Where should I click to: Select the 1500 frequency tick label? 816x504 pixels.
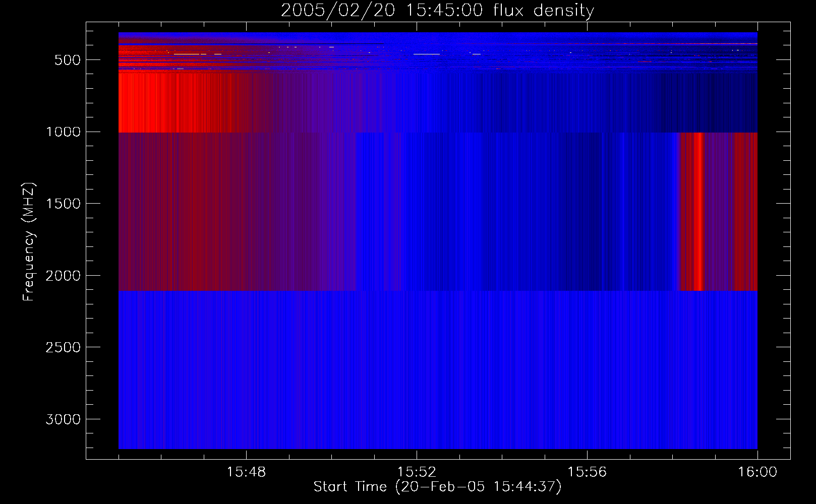pos(63,204)
